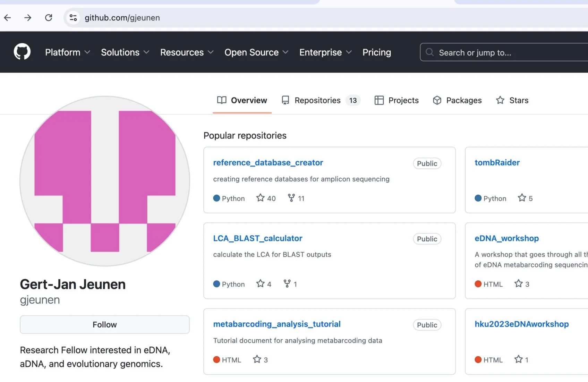
Task: Click the star icon on tombRaider card
Action: point(522,198)
